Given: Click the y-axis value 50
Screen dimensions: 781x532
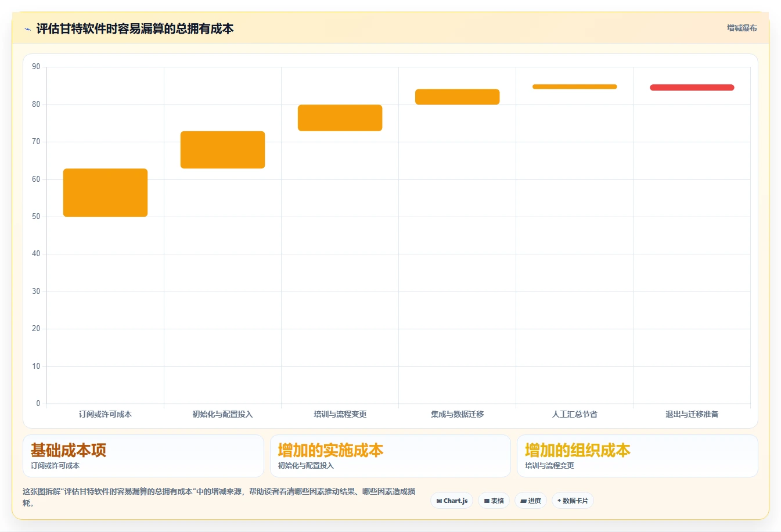Looking at the screenshot, I should coord(36,217).
